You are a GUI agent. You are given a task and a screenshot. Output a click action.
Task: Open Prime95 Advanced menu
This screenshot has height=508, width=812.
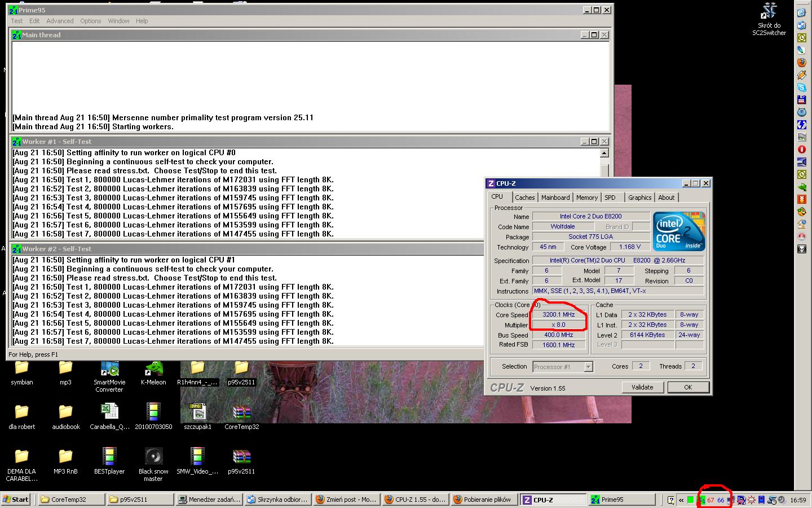pos(60,21)
